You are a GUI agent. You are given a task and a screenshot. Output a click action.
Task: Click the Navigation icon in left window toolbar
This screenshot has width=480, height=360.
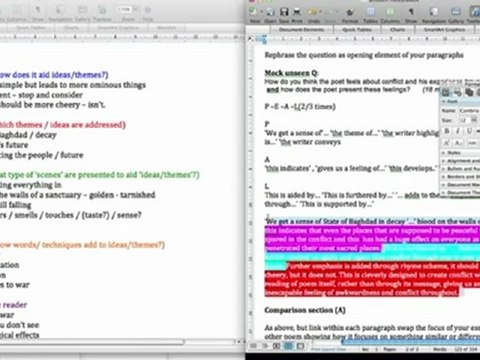tap(60, 10)
